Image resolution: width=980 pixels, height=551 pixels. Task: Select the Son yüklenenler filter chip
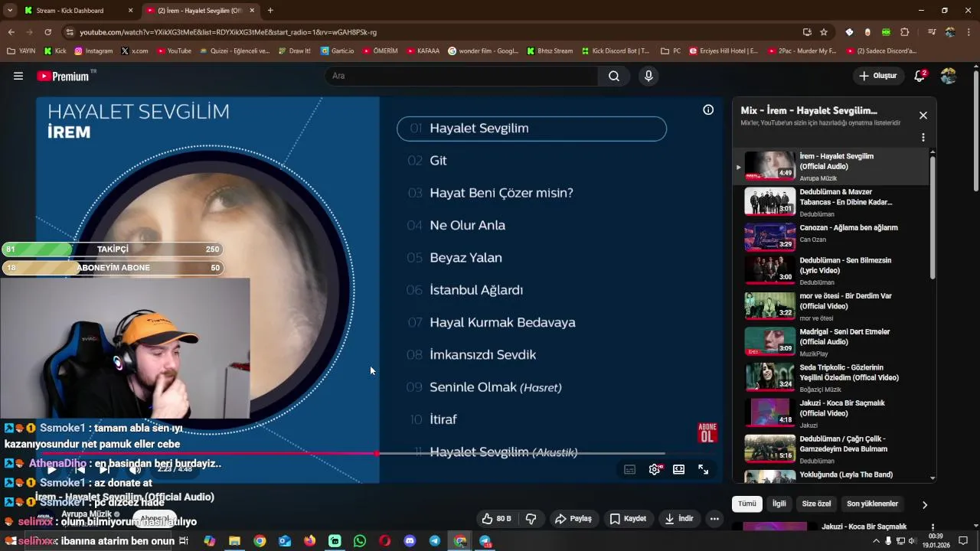(872, 504)
